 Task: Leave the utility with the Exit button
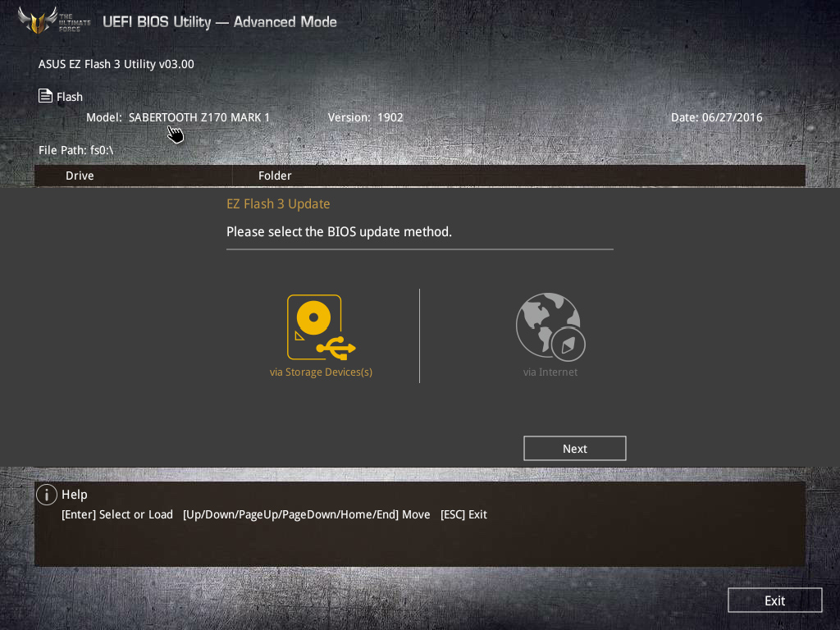[x=774, y=600]
